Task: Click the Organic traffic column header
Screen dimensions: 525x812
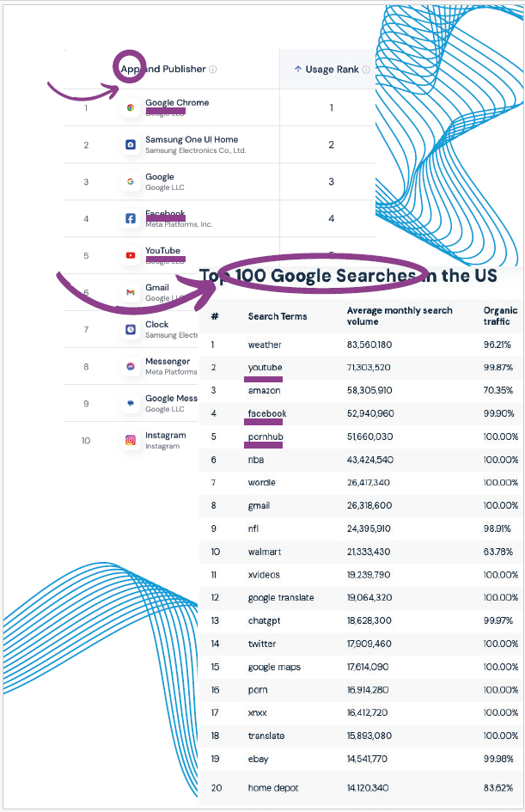Action: point(500,315)
